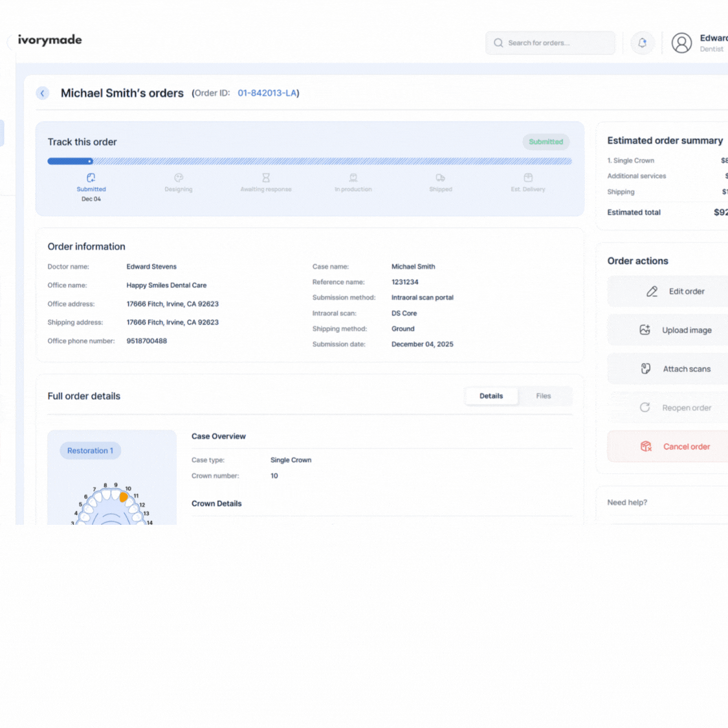Viewport: 728px width, 728px height.
Task: Open the order ID link 01-842013-LA
Action: pos(267,93)
